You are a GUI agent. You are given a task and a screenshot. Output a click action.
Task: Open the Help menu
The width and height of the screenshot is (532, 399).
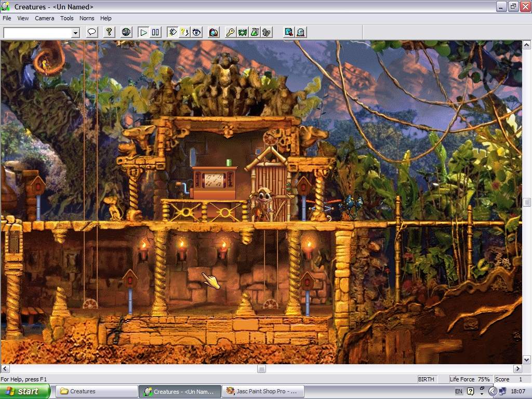(106, 18)
